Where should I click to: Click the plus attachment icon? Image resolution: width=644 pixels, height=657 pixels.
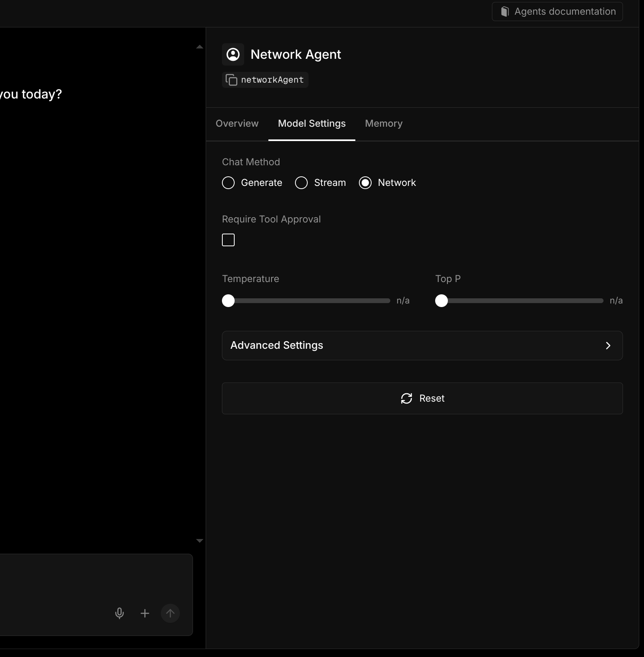145,613
